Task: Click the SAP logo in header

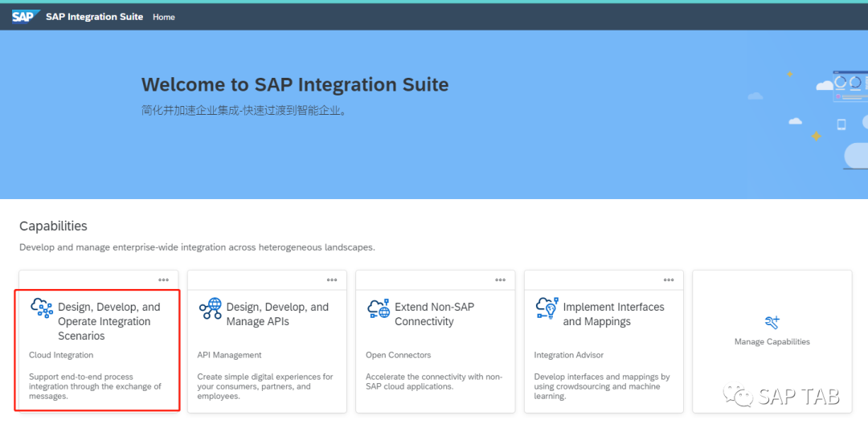Action: coord(26,17)
